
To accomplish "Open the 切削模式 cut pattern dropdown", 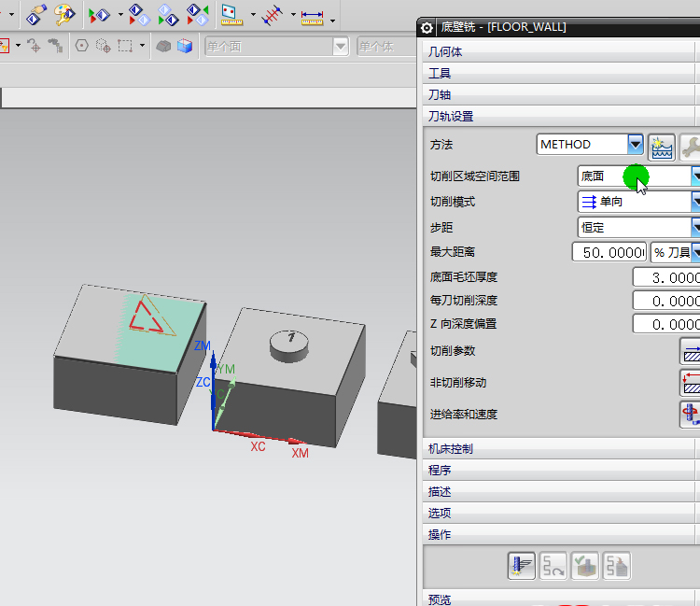I will pos(695,202).
